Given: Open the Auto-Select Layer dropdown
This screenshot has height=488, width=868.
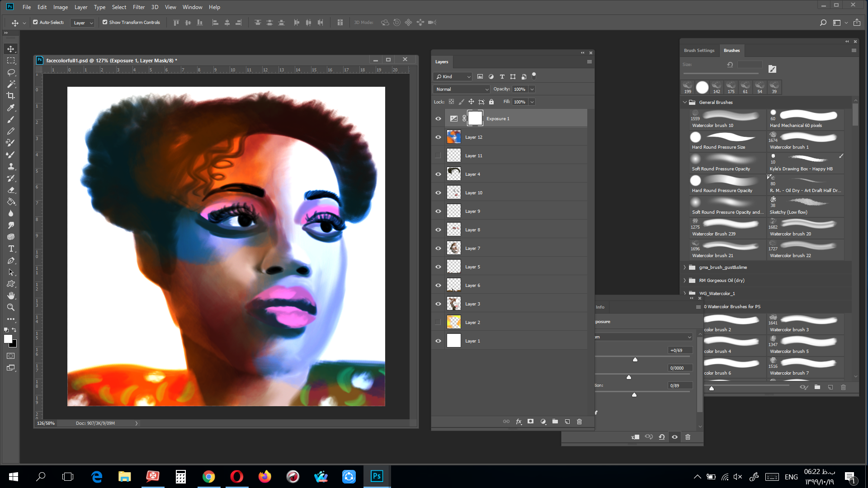Looking at the screenshot, I should pyautogui.click(x=82, y=23).
